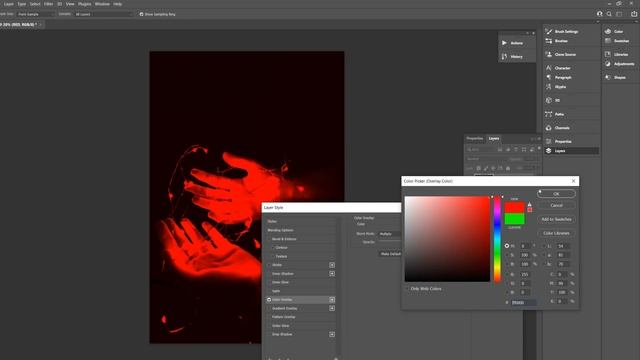Screen dimensions: 640x360
Task: Add another Gradient Overlay with plus icon
Action: [332, 308]
